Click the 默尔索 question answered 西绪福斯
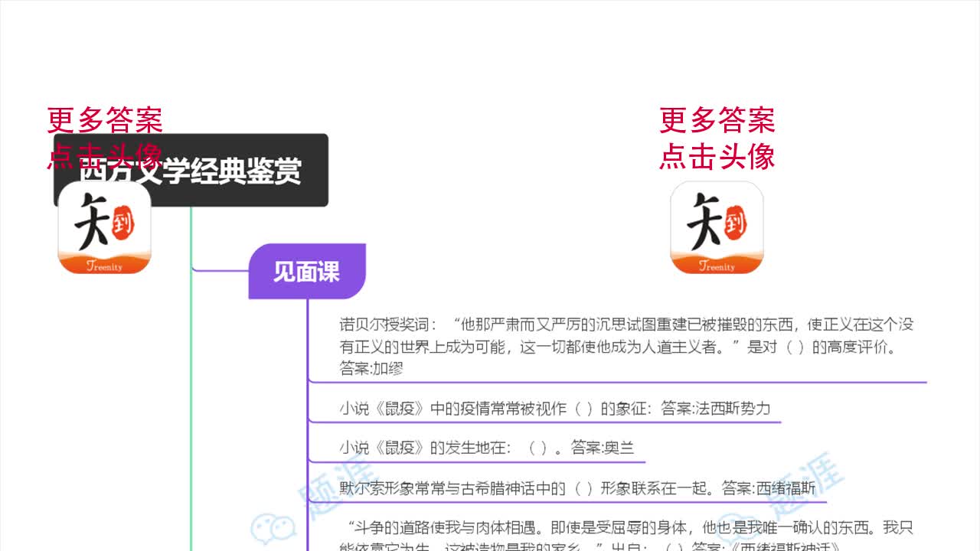Viewport: 980px width, 551px height. pyautogui.click(x=578, y=487)
